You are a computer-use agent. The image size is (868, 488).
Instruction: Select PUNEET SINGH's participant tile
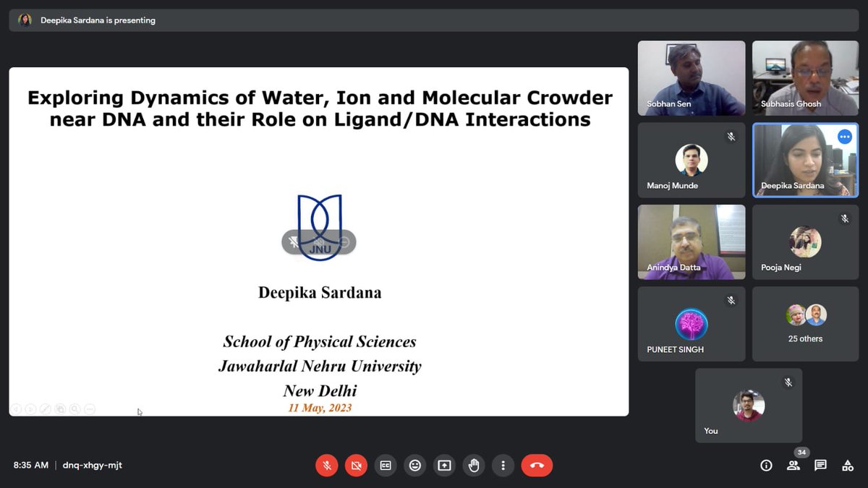(692, 324)
